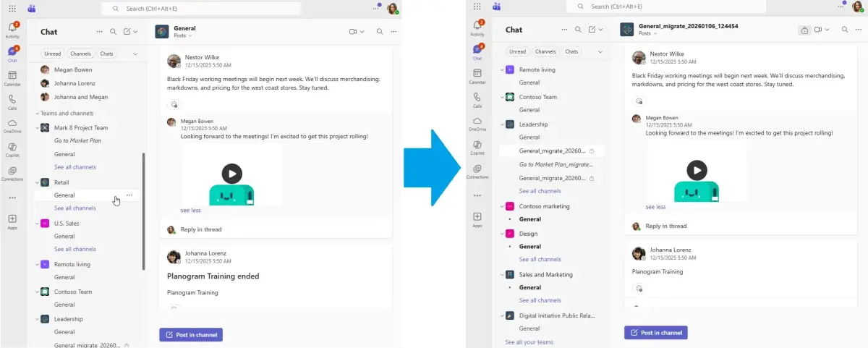Open Copilot in the General_migrate window rail
The image size is (868, 348).
click(x=477, y=148)
